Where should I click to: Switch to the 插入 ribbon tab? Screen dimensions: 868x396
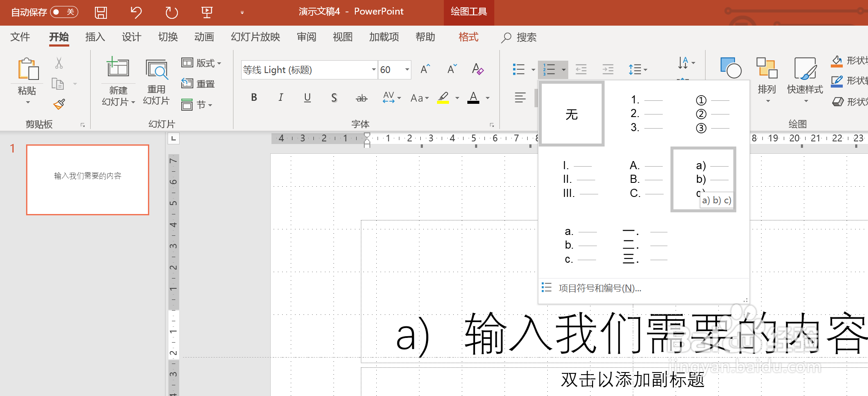point(95,37)
